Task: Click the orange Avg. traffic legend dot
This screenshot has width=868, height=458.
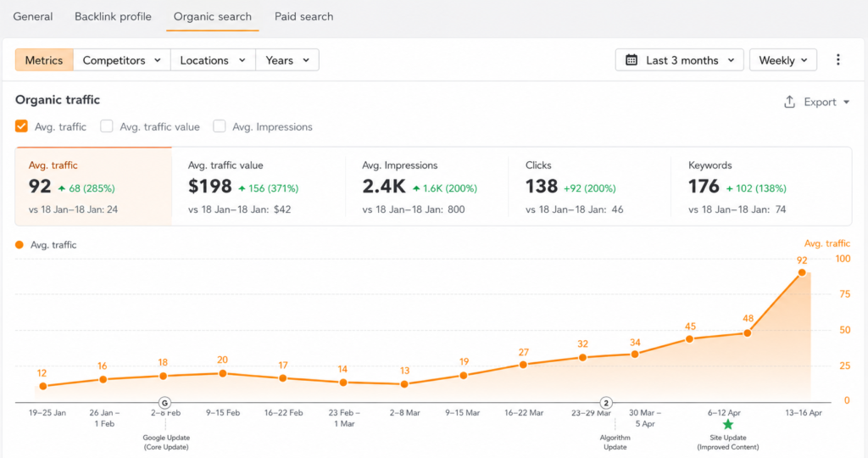Action: pos(19,245)
